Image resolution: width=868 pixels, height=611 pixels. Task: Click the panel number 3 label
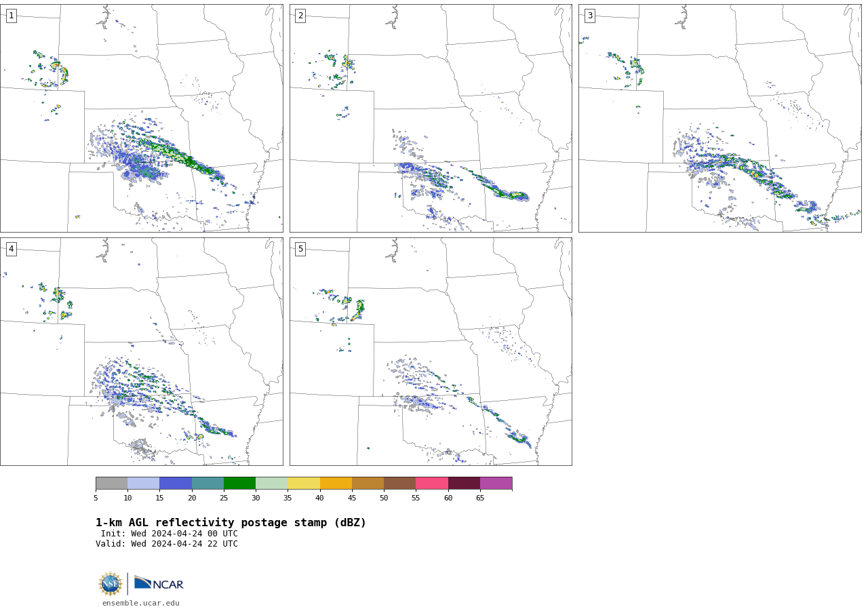(589, 16)
